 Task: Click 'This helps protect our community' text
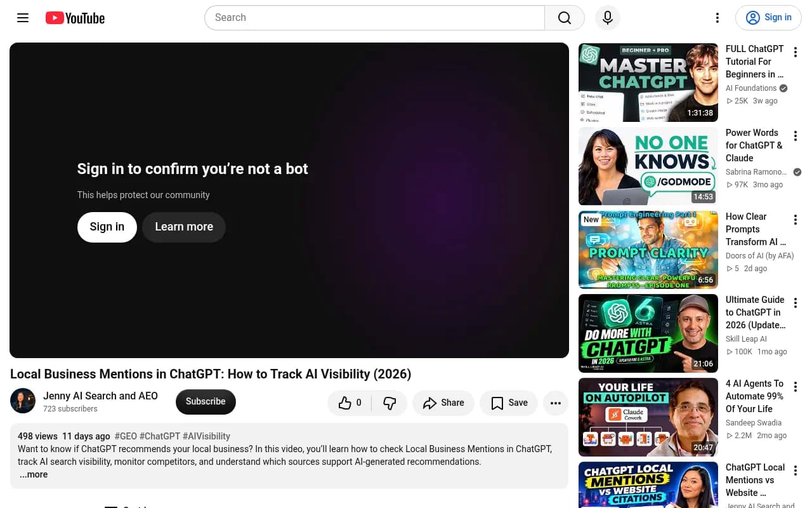[143, 195]
